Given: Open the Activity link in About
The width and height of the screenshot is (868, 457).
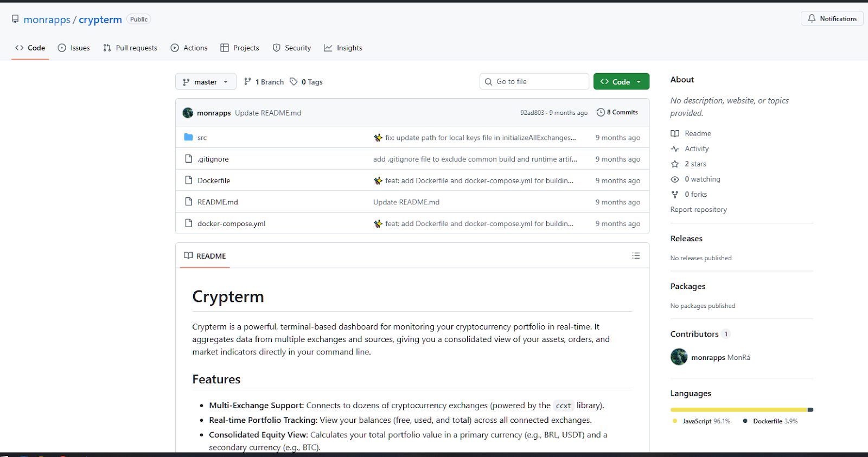Looking at the screenshot, I should 697,149.
